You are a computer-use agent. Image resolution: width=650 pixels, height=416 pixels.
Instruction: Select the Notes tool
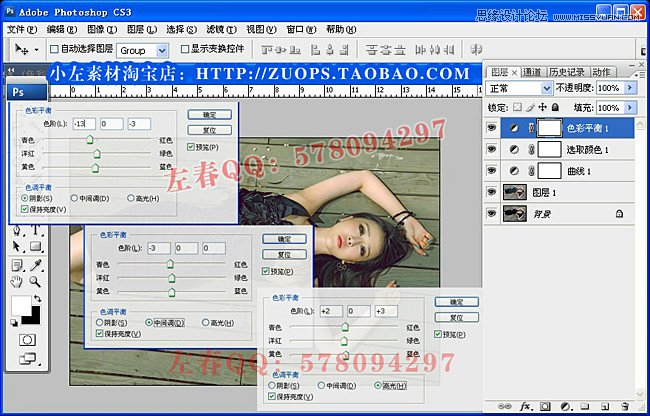pos(17,265)
